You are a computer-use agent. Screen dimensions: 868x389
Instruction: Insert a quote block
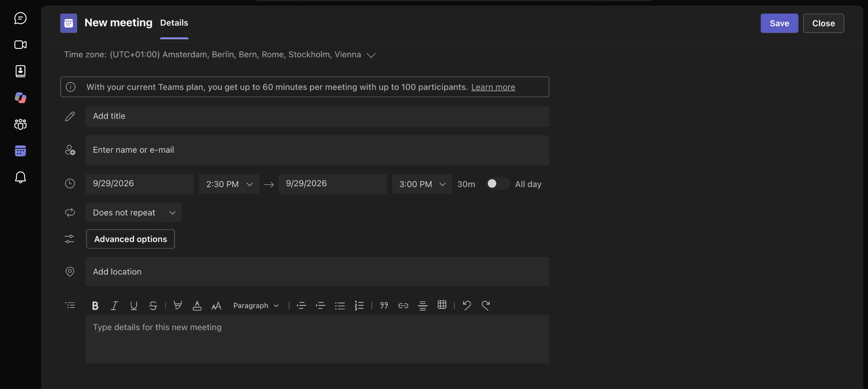coord(384,305)
